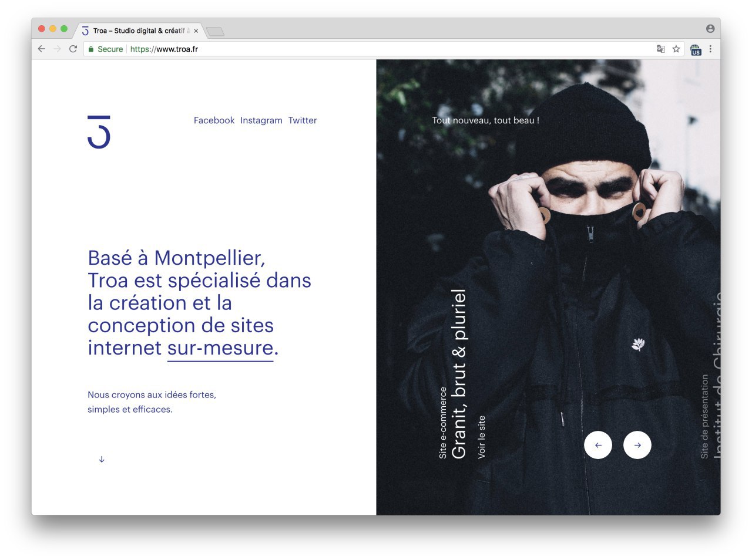752x560 pixels.
Task: Click the down arrow below the tagline
Action: [x=102, y=459]
